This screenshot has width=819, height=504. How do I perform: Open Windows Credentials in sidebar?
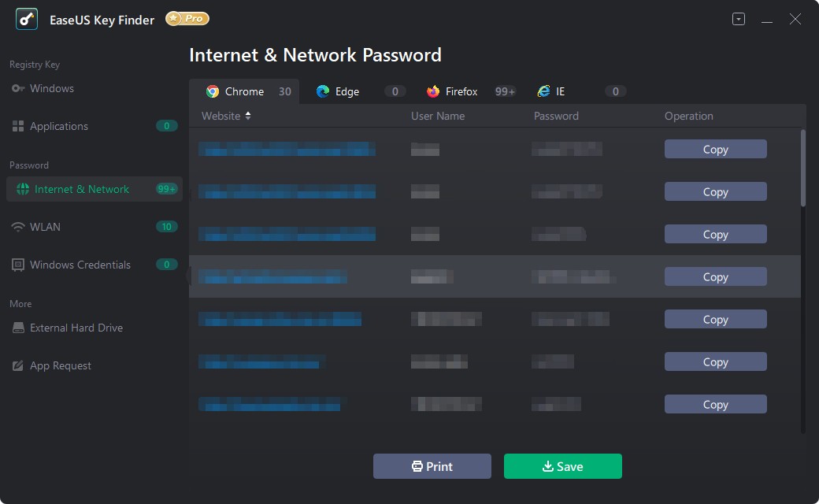coord(80,265)
